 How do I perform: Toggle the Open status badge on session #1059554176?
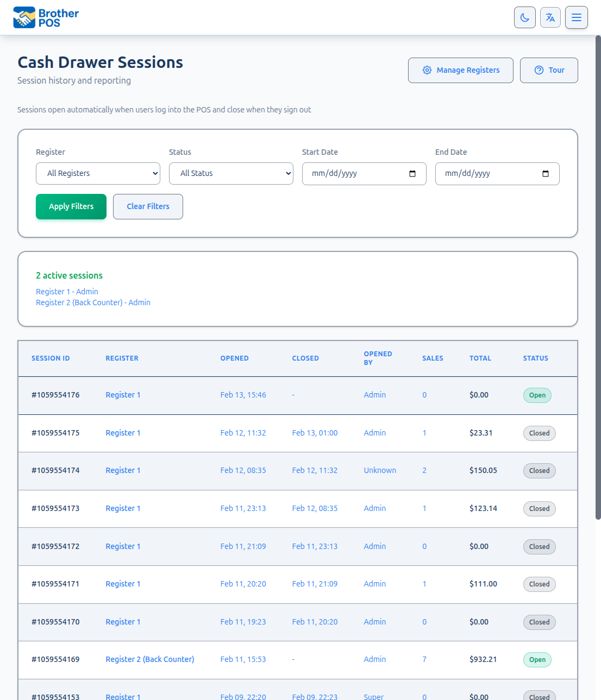click(x=537, y=395)
